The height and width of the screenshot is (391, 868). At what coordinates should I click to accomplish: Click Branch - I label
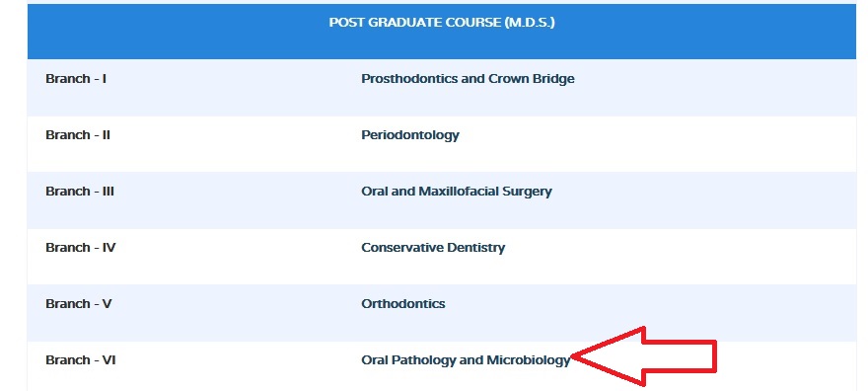coord(76,79)
